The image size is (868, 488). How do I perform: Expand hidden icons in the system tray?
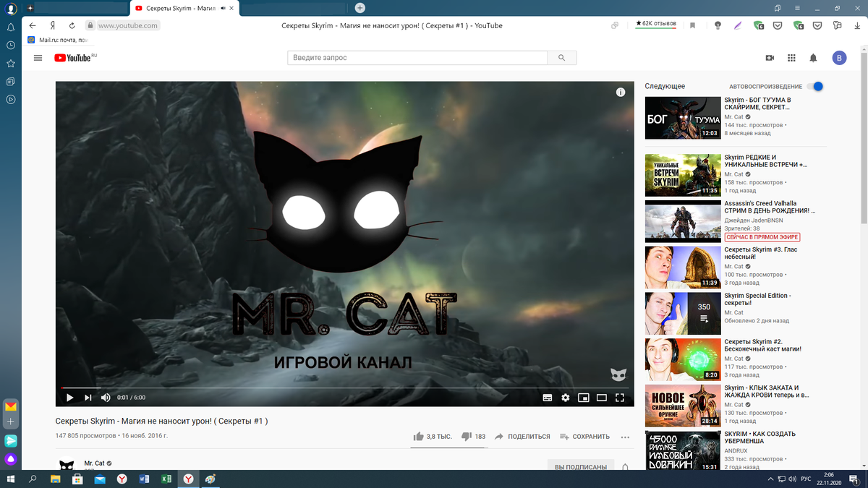(x=770, y=479)
